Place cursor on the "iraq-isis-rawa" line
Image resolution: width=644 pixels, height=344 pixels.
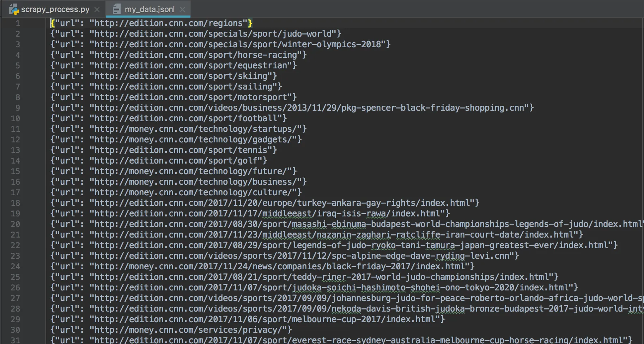250,214
